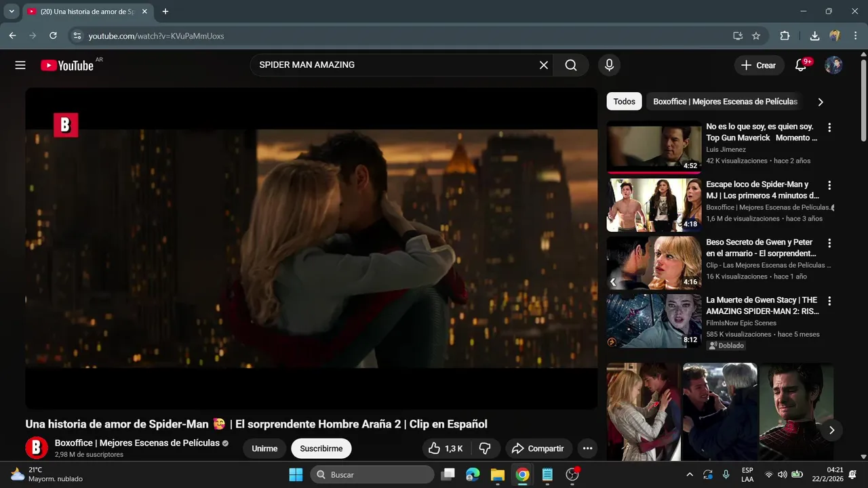Dislike the video
868x488 pixels.
pyautogui.click(x=485, y=448)
